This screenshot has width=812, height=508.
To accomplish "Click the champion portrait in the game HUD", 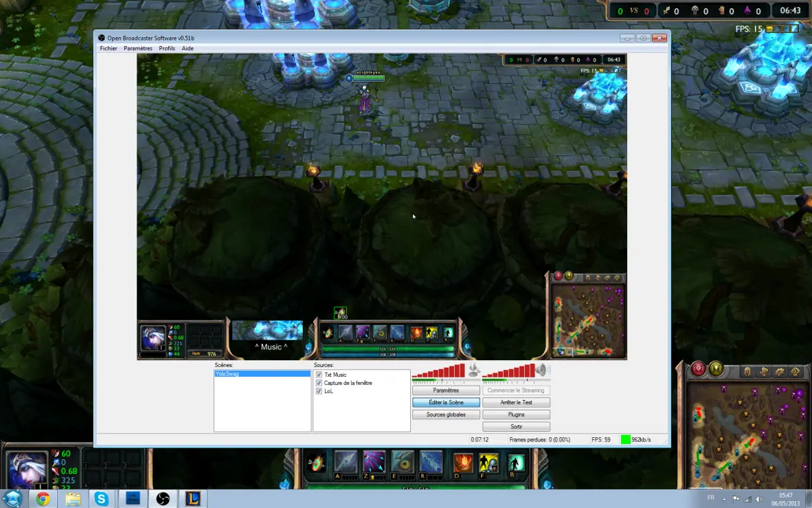I will [x=27, y=470].
